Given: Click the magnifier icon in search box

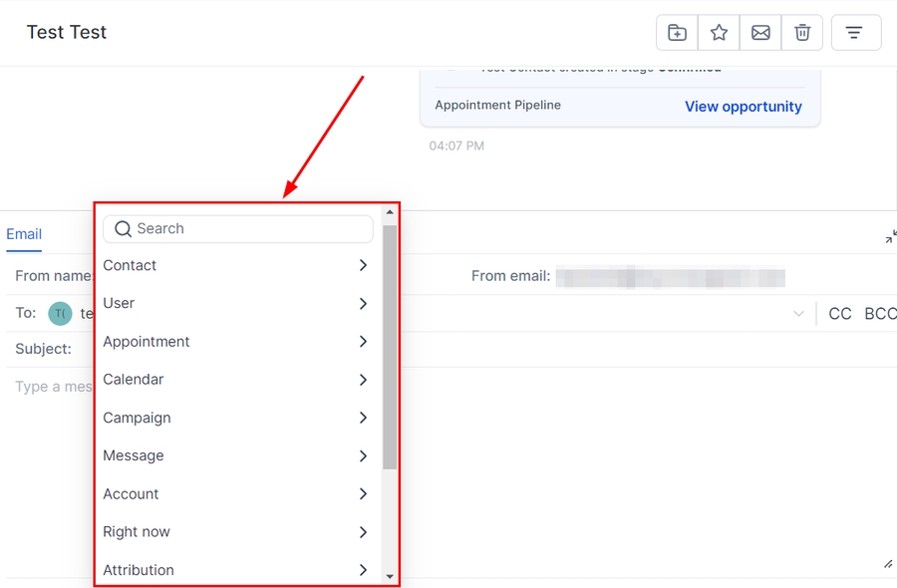Looking at the screenshot, I should 124,229.
